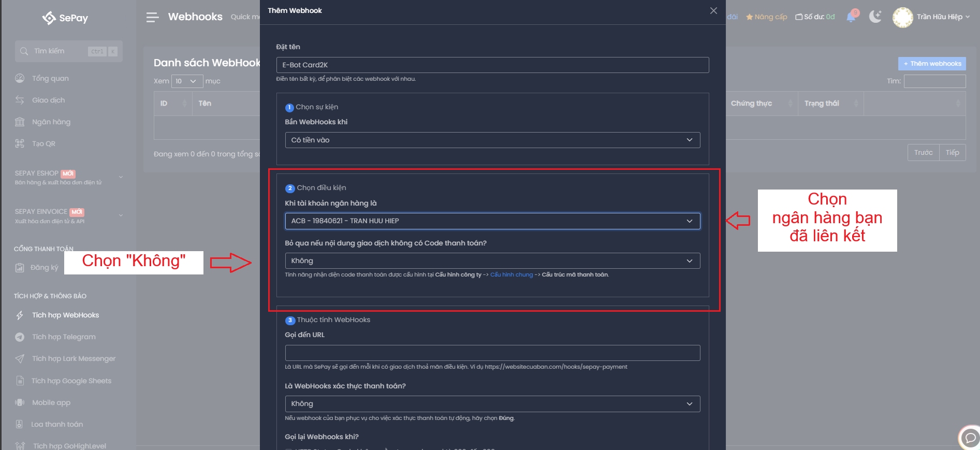
Task: Click the SePay logo
Action: 65,18
